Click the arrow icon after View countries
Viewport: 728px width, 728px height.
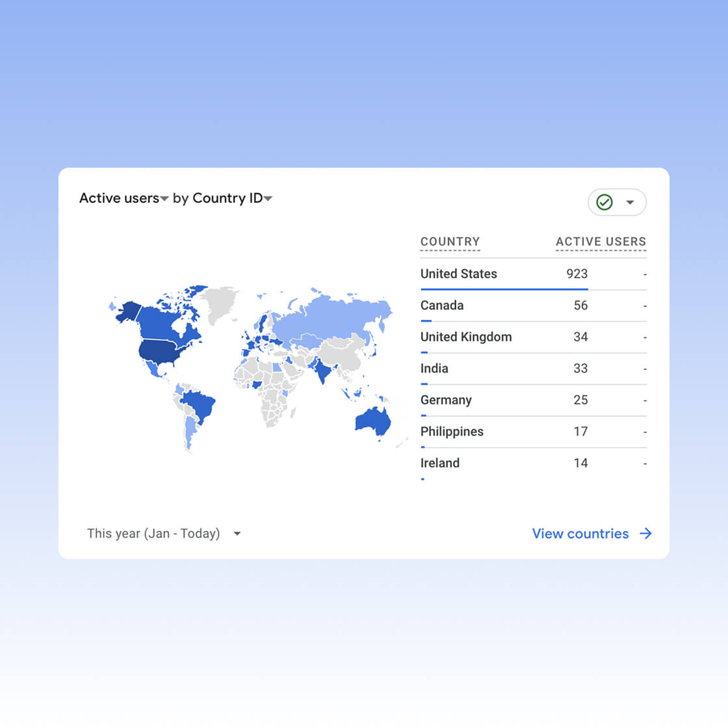645,534
